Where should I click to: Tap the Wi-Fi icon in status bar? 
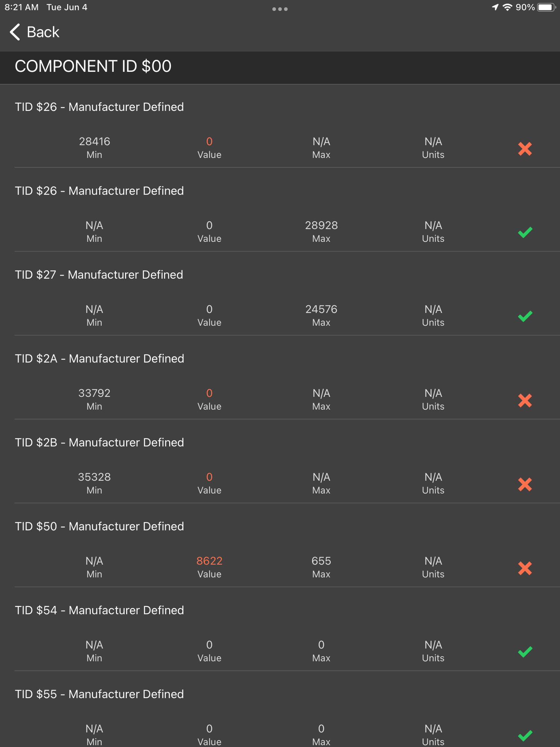point(507,7)
